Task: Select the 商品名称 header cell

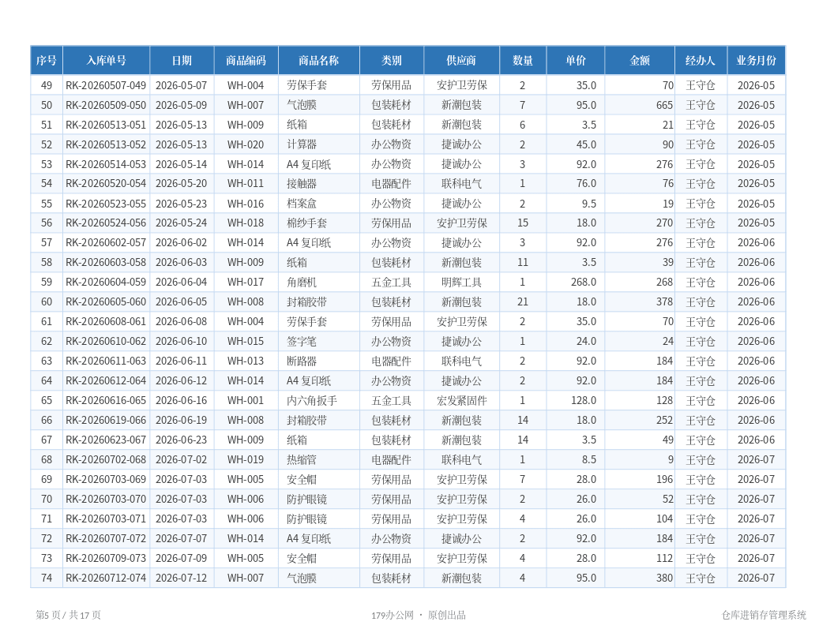Action: [x=318, y=61]
